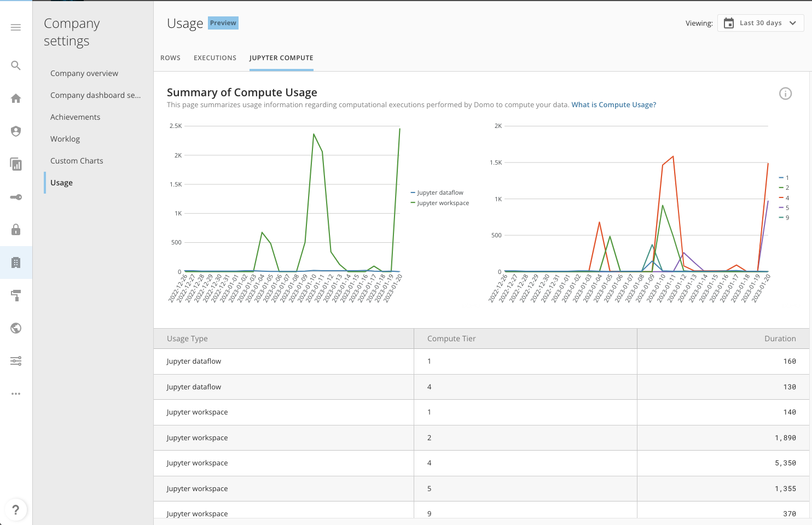Expand the hamburger menu at top left
This screenshot has height=525, width=812.
coord(15,27)
